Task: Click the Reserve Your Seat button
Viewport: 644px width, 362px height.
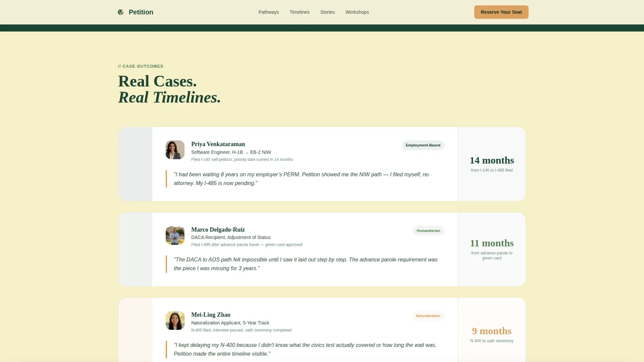Action: pyautogui.click(x=501, y=12)
